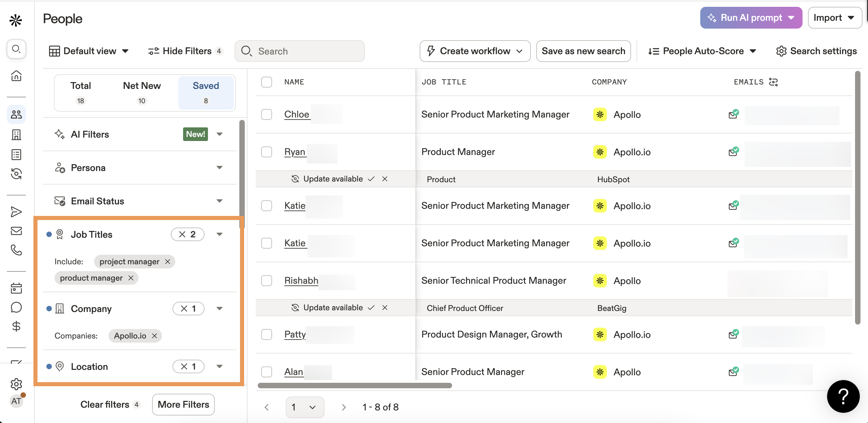Expand the Persona filter section
The width and height of the screenshot is (868, 423).
[140, 168]
